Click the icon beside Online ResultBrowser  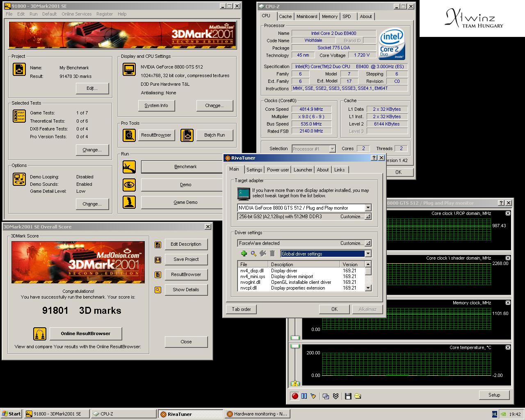click(x=40, y=333)
